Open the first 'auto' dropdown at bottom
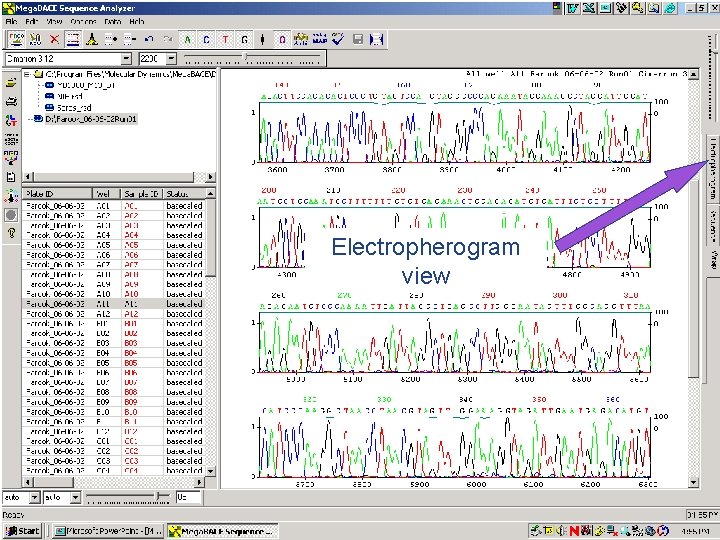This screenshot has width=720, height=540. 34,497
